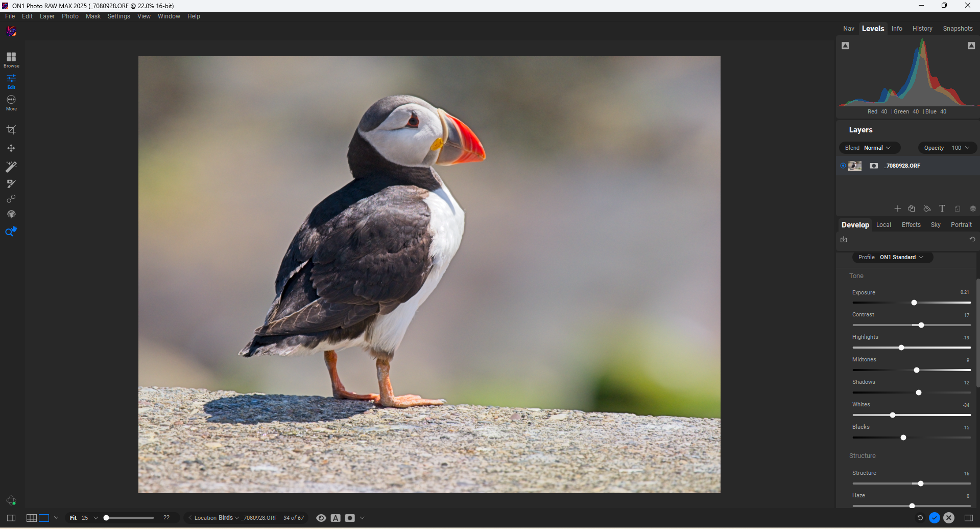980x529 pixels.
Task: Add a new layer with the plus icon
Action: [897, 209]
